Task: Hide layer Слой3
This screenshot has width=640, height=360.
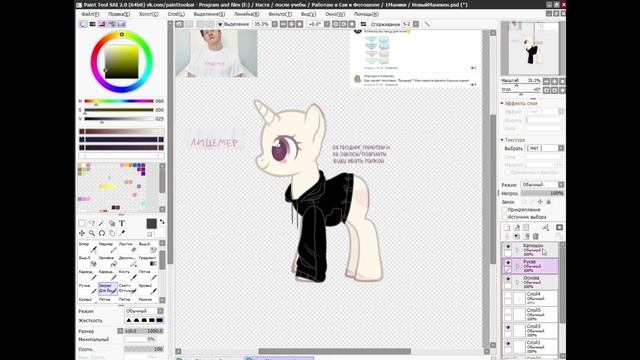Action: tap(508, 328)
